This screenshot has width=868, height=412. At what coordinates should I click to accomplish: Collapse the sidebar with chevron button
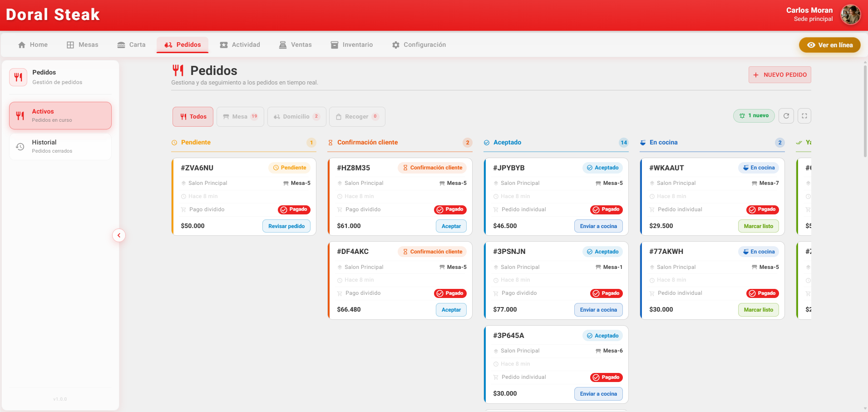[119, 235]
